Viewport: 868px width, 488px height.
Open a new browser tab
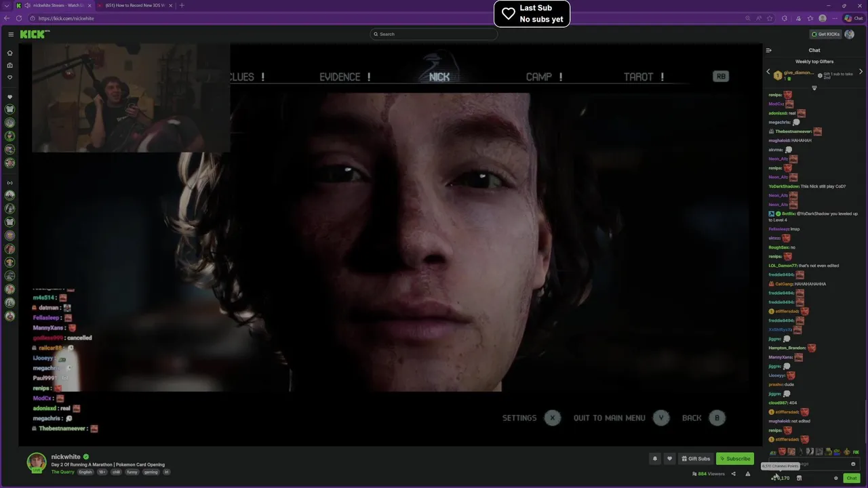tap(181, 5)
